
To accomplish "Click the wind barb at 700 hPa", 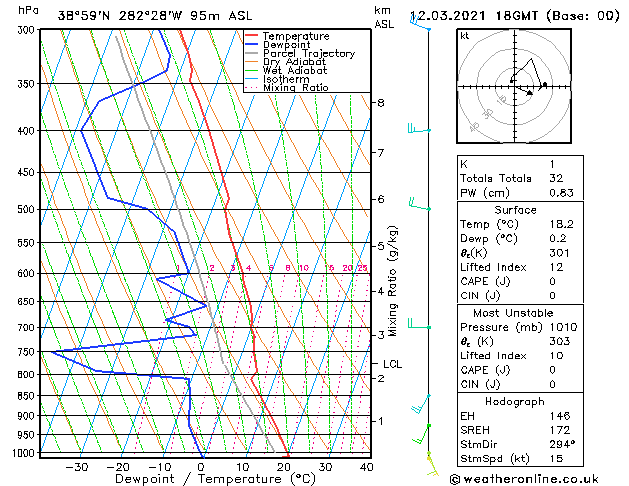I will tap(417, 325).
